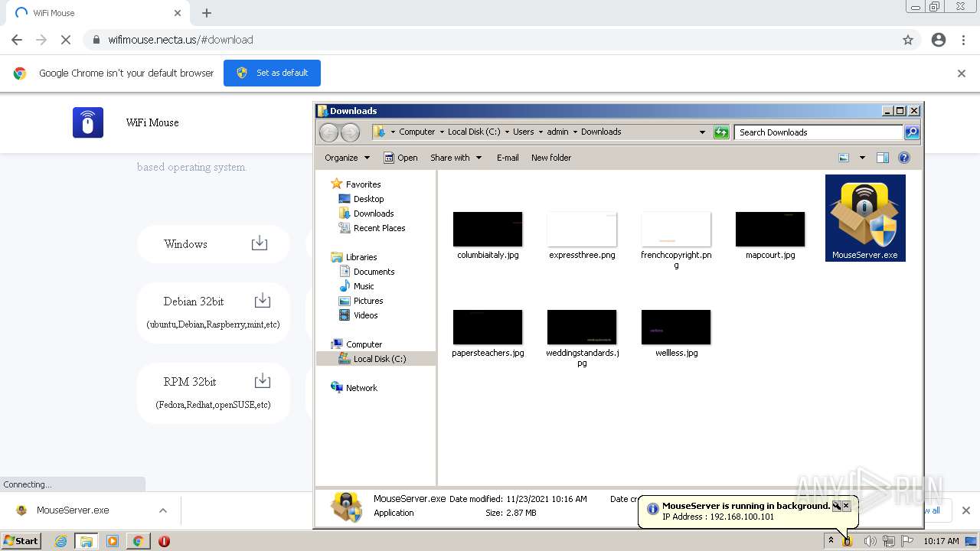Open Documents library
980x551 pixels.
(374, 272)
